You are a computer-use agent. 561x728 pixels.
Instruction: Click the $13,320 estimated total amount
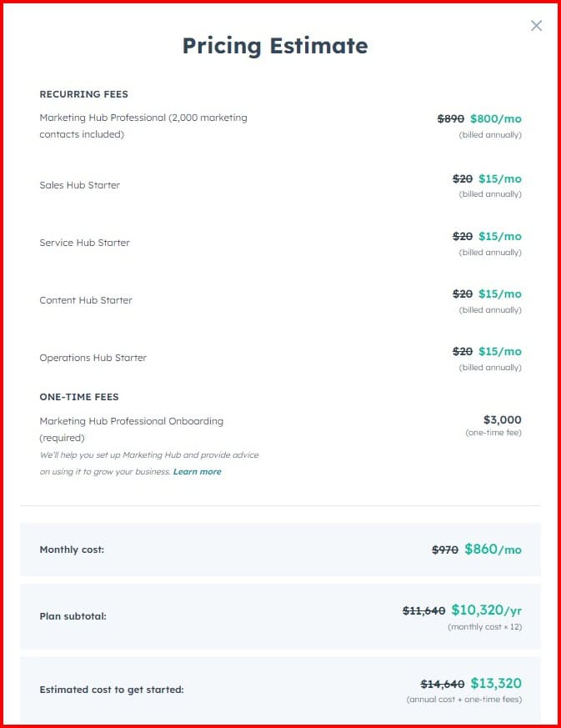tap(496, 684)
